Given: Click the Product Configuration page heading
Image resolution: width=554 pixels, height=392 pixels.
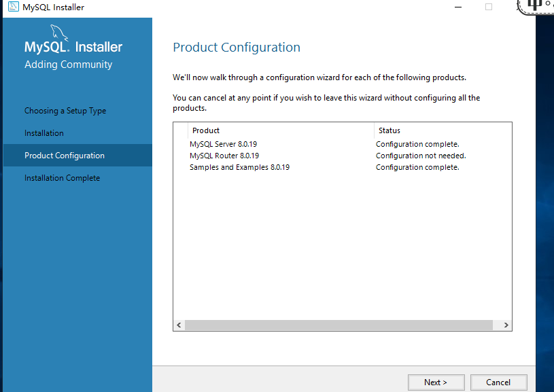Looking at the screenshot, I should (236, 47).
